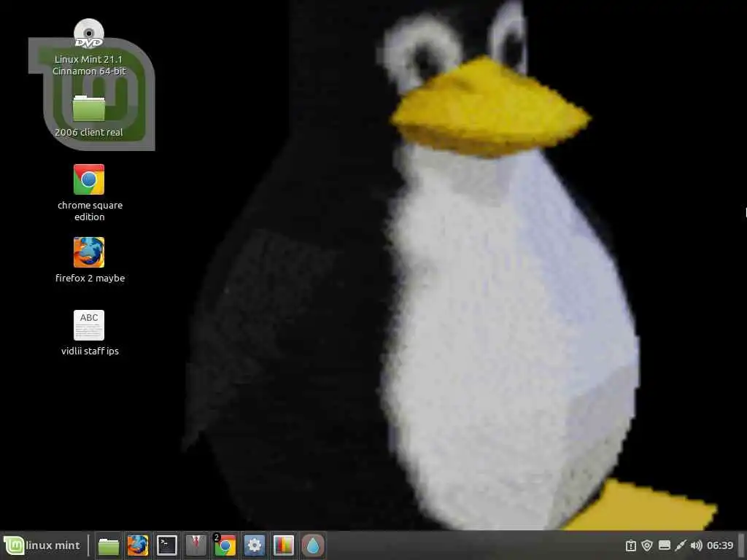Click the 'firefox 2 maybe' label
Viewport: 747px width, 560px height.
point(90,278)
